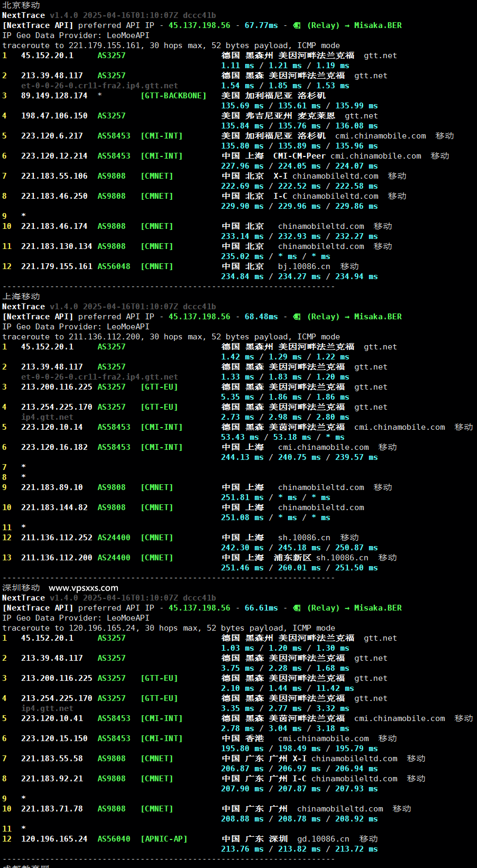
Task: Select hop IP 223.120.15.150
Action: click(x=54, y=738)
